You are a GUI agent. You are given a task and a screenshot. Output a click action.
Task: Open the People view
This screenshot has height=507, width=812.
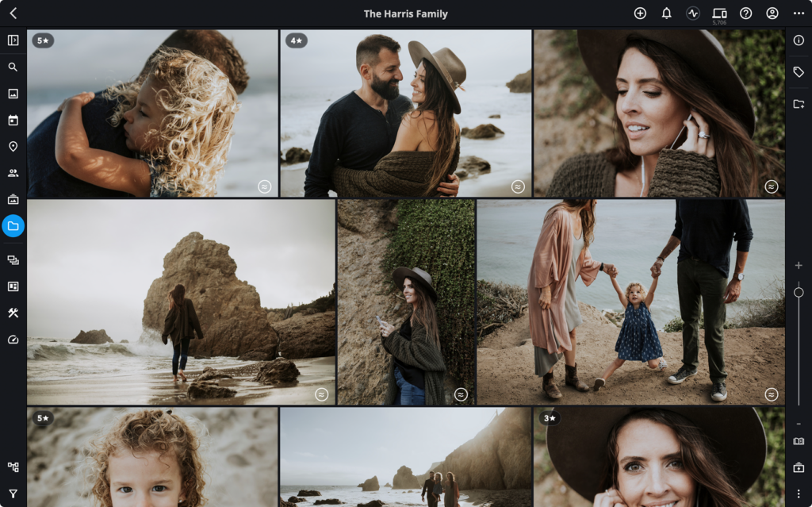pos(13,173)
